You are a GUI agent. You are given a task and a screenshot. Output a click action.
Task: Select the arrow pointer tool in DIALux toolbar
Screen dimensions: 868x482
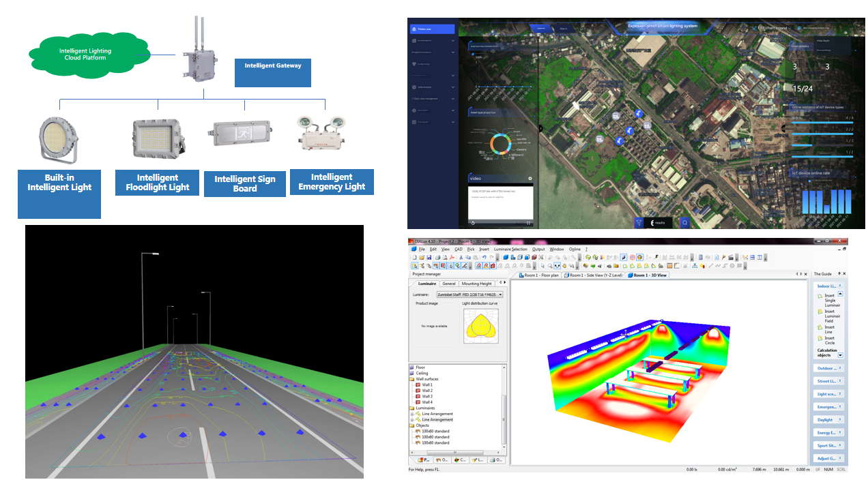coord(542,266)
